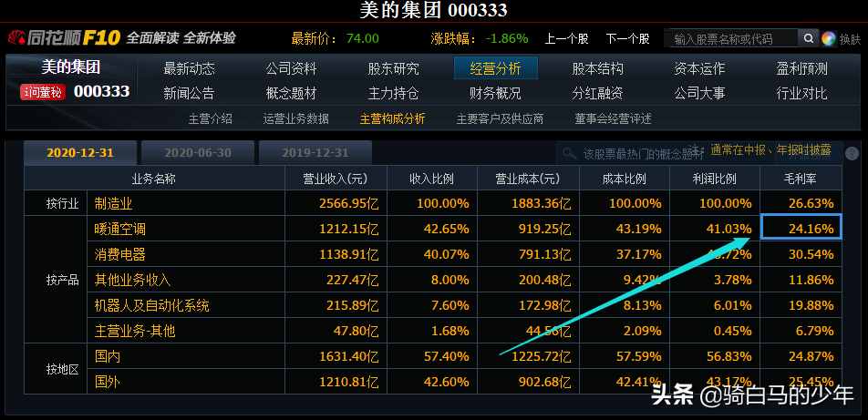Click 其他业务收入 cost 200.48亿
Viewport: 868px width, 420px height.
[544, 280]
